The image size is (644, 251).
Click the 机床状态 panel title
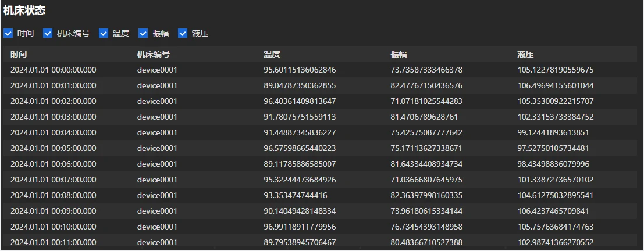point(24,10)
